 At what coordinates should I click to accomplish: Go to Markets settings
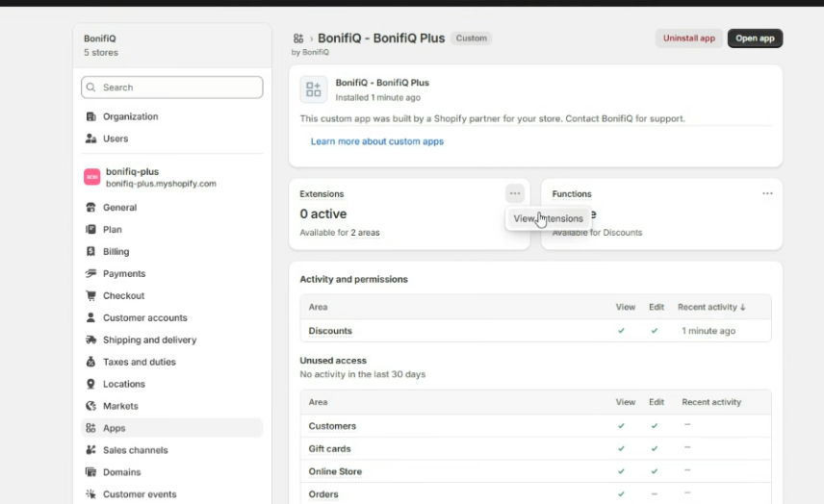pos(172,406)
